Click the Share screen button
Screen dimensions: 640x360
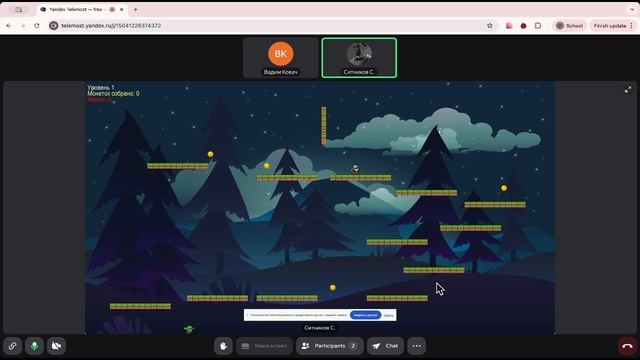(264, 346)
